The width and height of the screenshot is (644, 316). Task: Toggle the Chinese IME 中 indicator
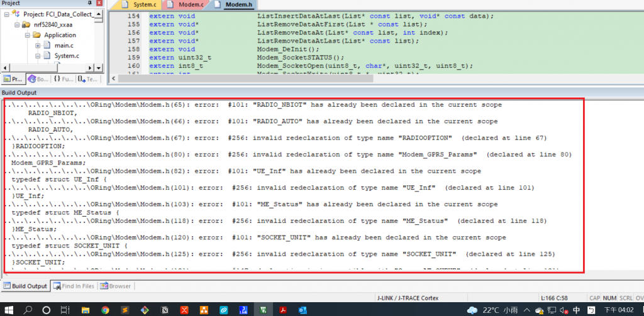576,310
